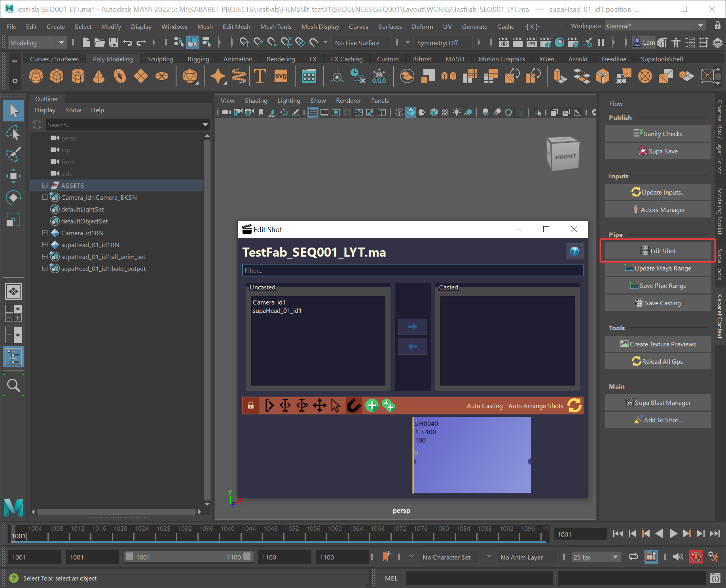The image size is (726, 588).
Task: Click the Outliner layout icon in toolbox
Action: [13, 357]
